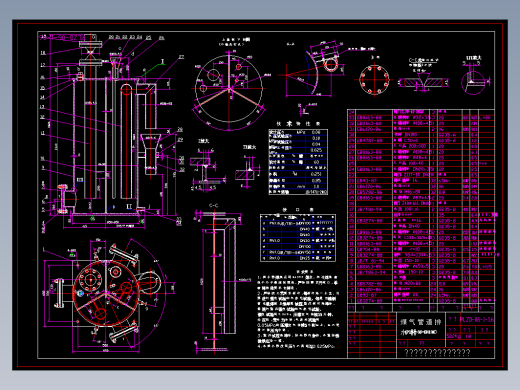Select the 0.625 value in technical table
The width and height of the screenshot is (520, 390).
tap(316, 150)
